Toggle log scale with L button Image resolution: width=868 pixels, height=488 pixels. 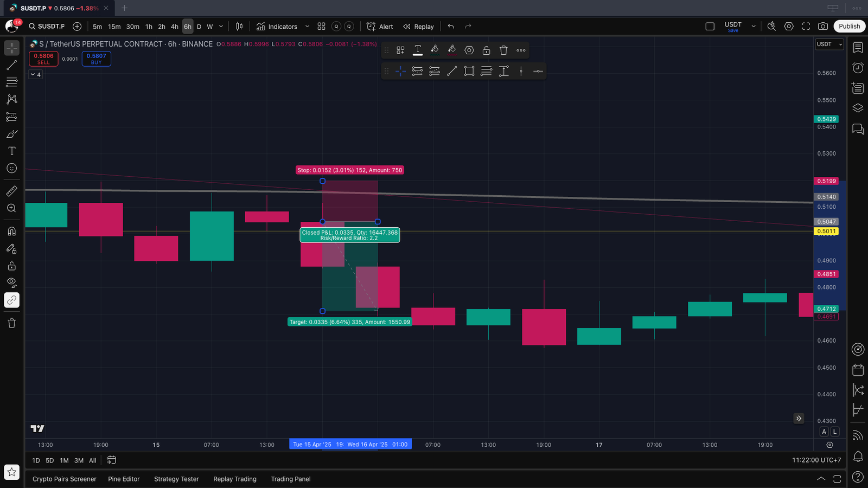pyautogui.click(x=835, y=432)
